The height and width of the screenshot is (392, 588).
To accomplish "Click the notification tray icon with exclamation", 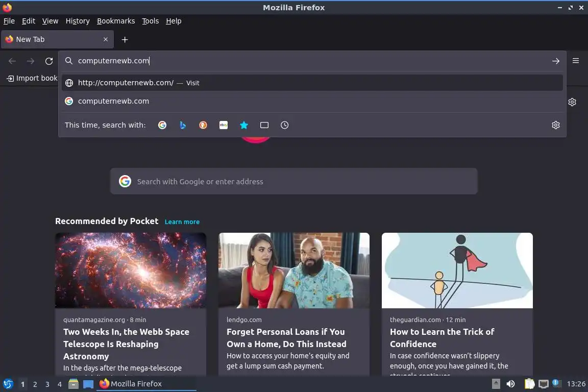I will (x=556, y=383).
